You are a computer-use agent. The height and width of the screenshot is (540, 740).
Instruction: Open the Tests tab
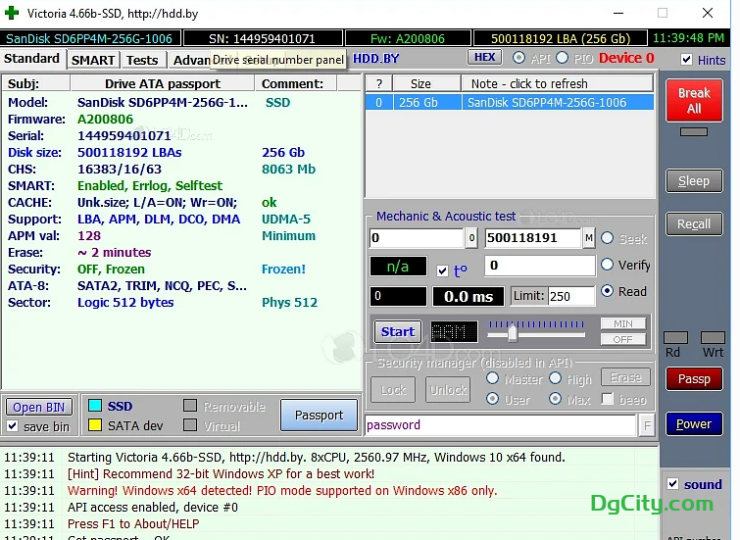coord(142,60)
